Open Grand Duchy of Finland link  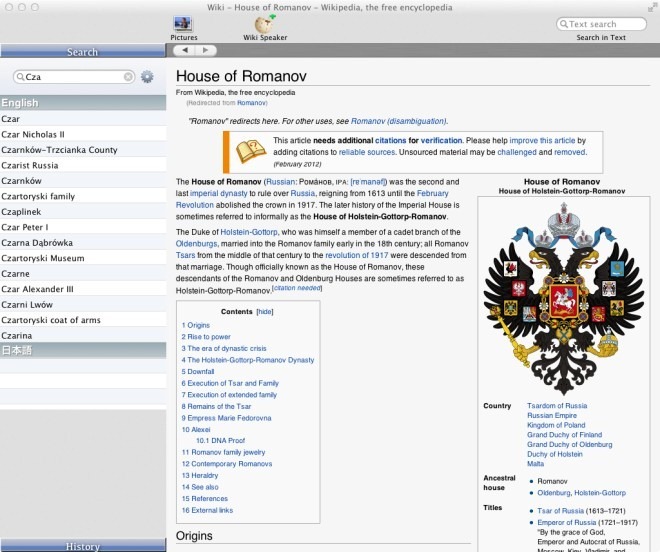[564, 435]
